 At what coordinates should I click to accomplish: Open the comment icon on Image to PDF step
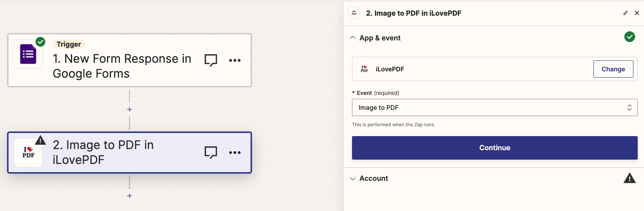pos(211,152)
